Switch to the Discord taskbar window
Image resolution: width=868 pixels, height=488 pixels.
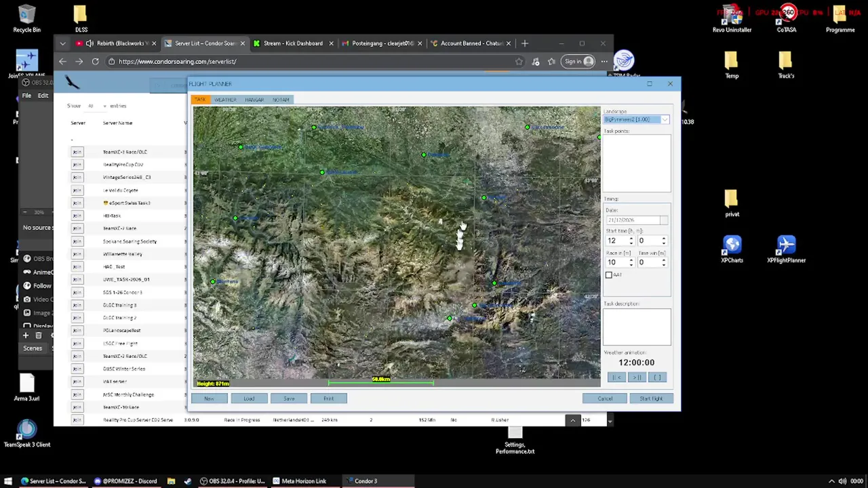pyautogui.click(x=125, y=481)
